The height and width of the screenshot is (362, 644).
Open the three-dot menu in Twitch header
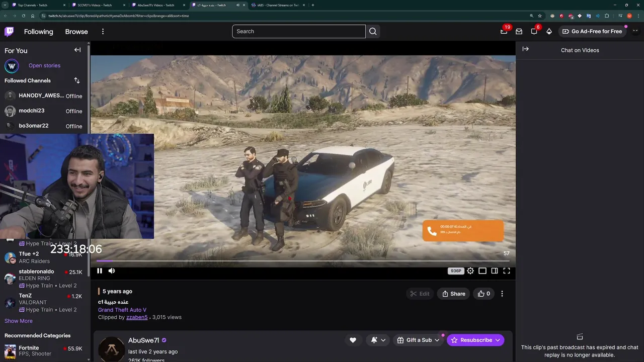click(103, 31)
